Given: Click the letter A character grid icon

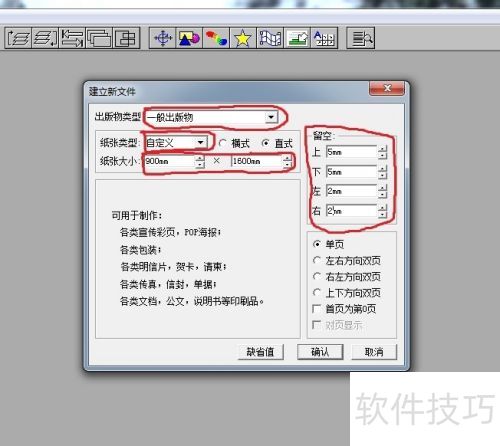Looking at the screenshot, I should tap(324, 38).
